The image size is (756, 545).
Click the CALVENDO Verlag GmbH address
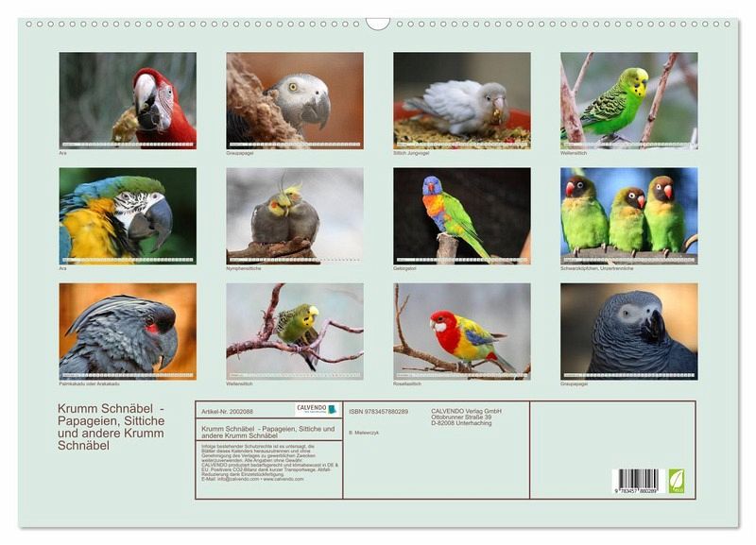click(466, 417)
